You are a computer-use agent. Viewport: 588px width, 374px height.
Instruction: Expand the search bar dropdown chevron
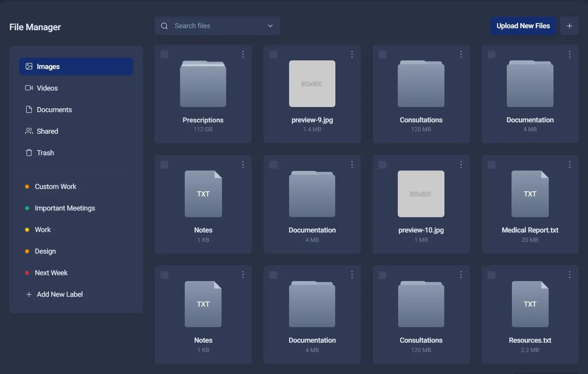click(270, 26)
